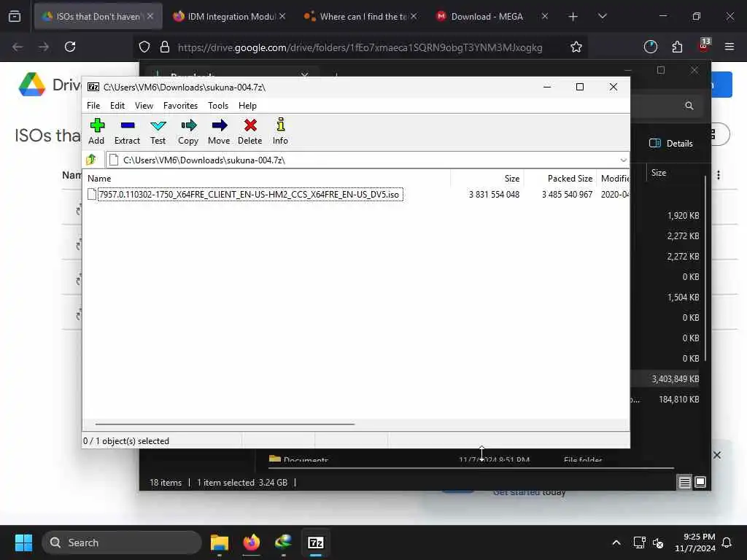Open the Firefox View button
The height and width of the screenshot is (560, 747).
pos(15,16)
